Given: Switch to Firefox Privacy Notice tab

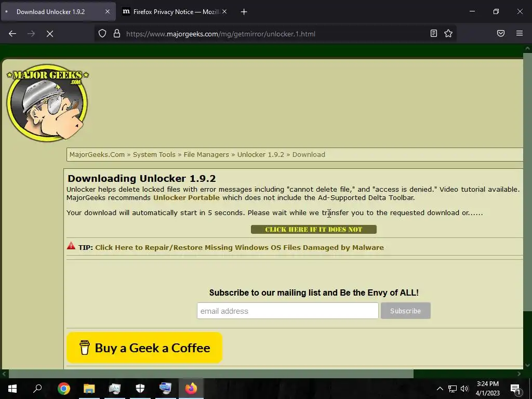Looking at the screenshot, I should (x=175, y=12).
